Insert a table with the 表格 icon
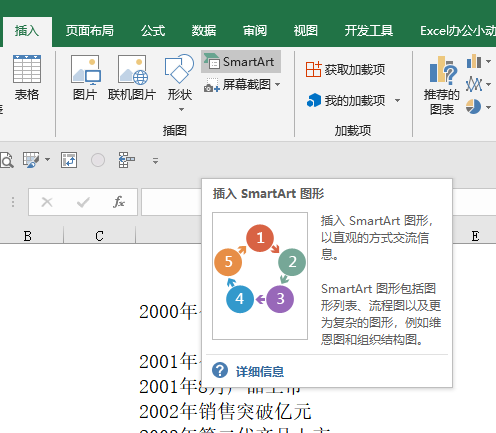Viewport: 496px width, 433px height. pos(27,77)
